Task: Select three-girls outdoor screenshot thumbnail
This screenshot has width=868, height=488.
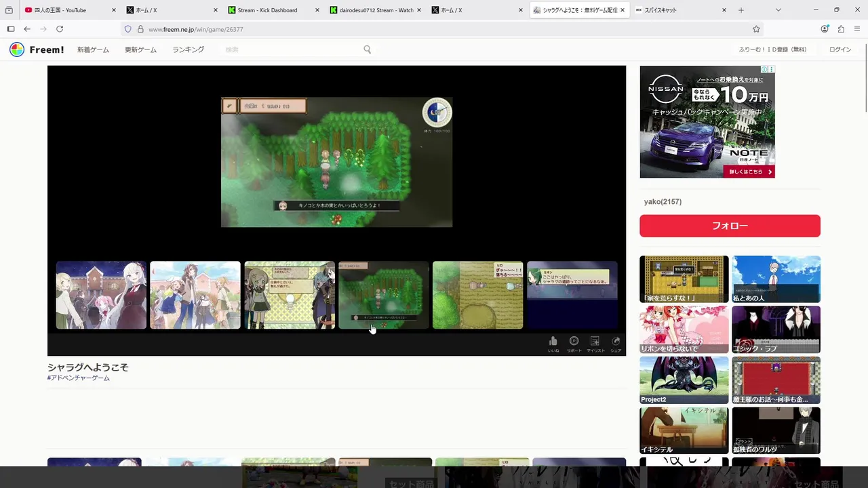Action: (x=195, y=295)
